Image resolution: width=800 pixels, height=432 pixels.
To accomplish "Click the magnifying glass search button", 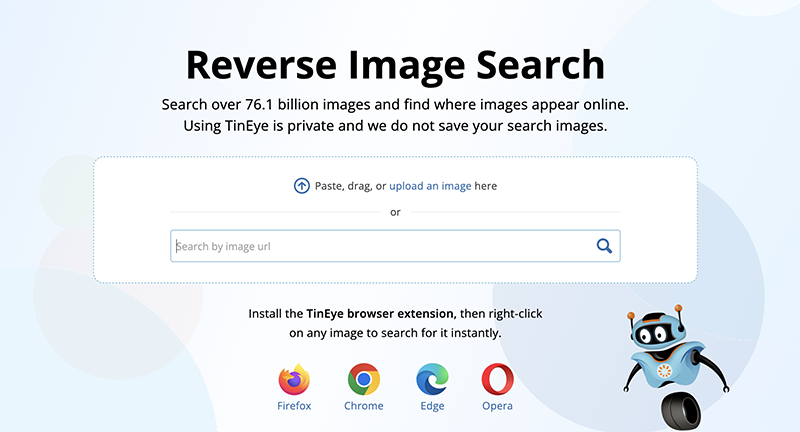I will [x=604, y=246].
